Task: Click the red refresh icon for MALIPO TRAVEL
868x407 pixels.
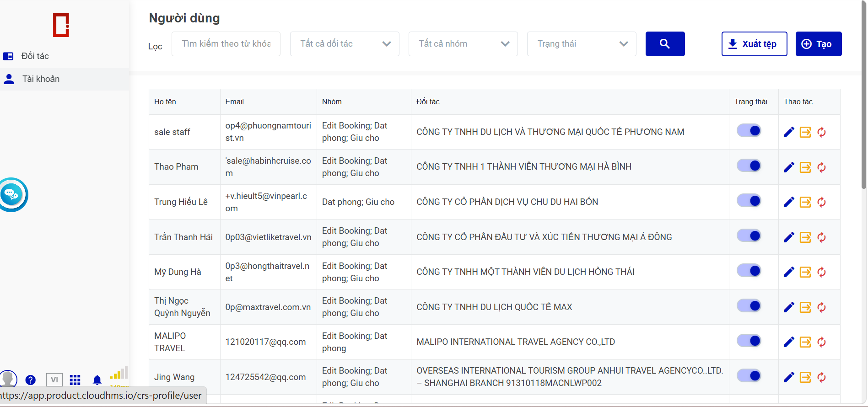Action: click(822, 342)
